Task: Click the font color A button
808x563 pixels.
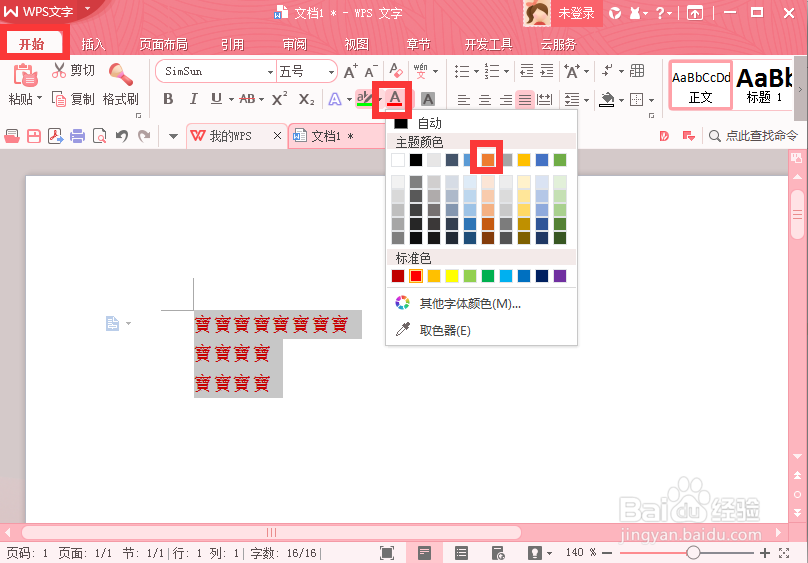Action: click(x=395, y=98)
